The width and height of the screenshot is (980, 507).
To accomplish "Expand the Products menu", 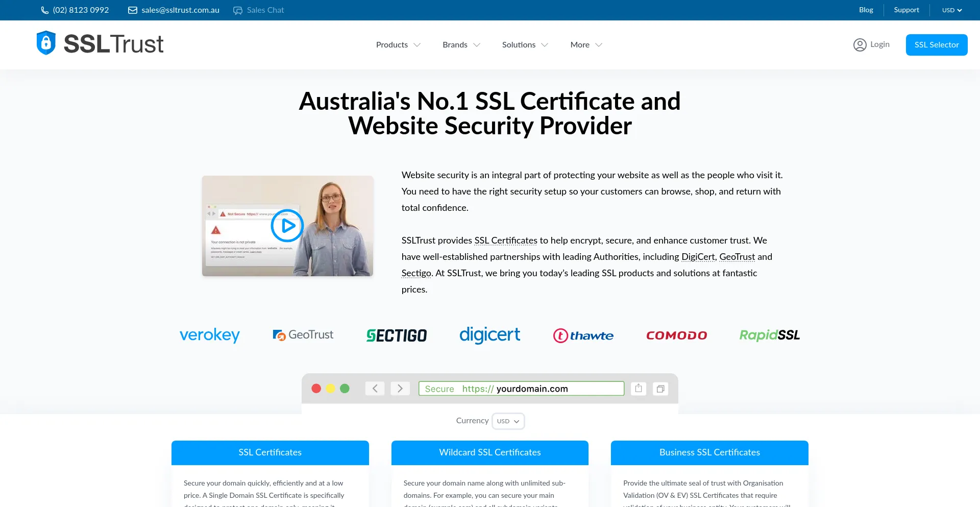I will click(398, 45).
